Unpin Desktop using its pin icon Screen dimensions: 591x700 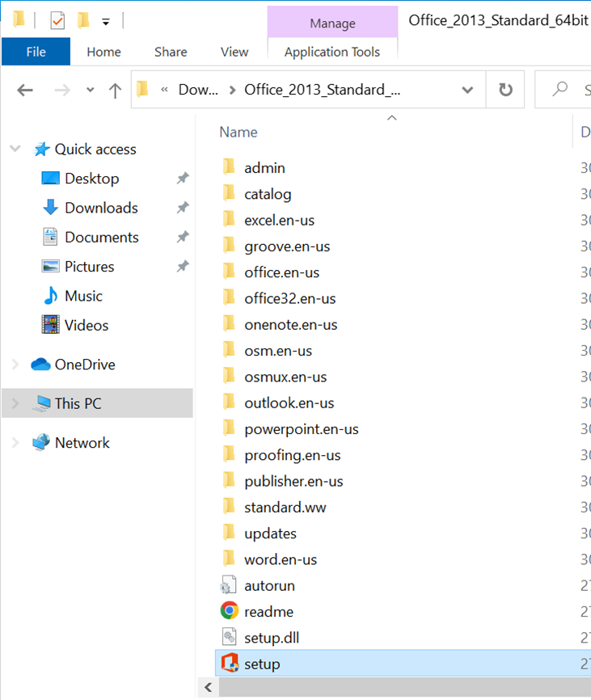pos(183,179)
